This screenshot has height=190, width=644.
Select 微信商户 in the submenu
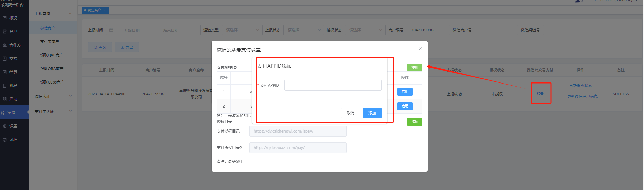48,28
